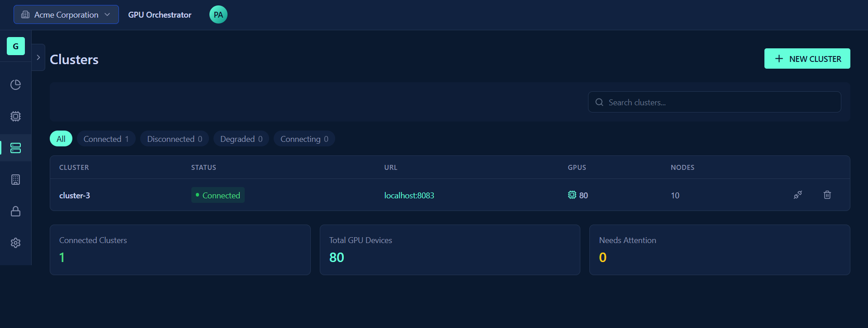This screenshot has width=868, height=328.
Task: Open the building organization sidebar icon
Action: tap(15, 180)
